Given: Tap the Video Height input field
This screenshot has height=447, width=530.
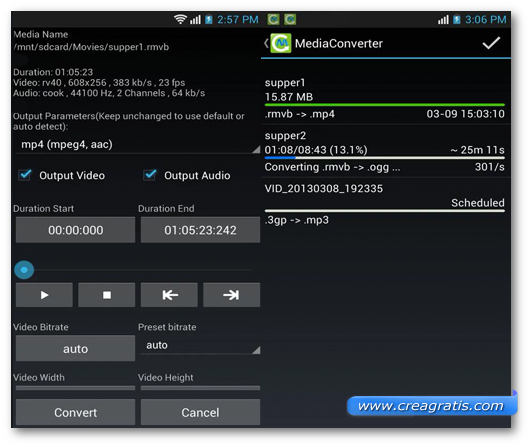Looking at the screenshot, I should click(x=200, y=388).
